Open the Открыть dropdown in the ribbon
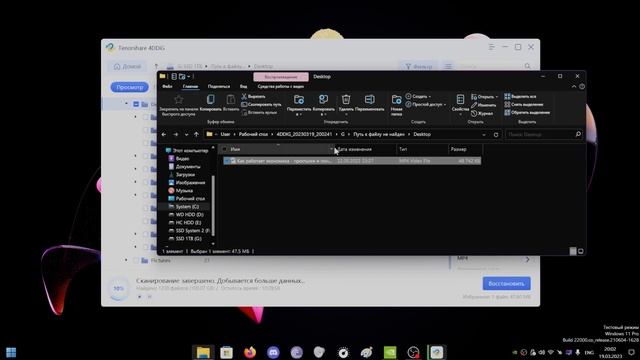This screenshot has width=640, height=360. 484,97
